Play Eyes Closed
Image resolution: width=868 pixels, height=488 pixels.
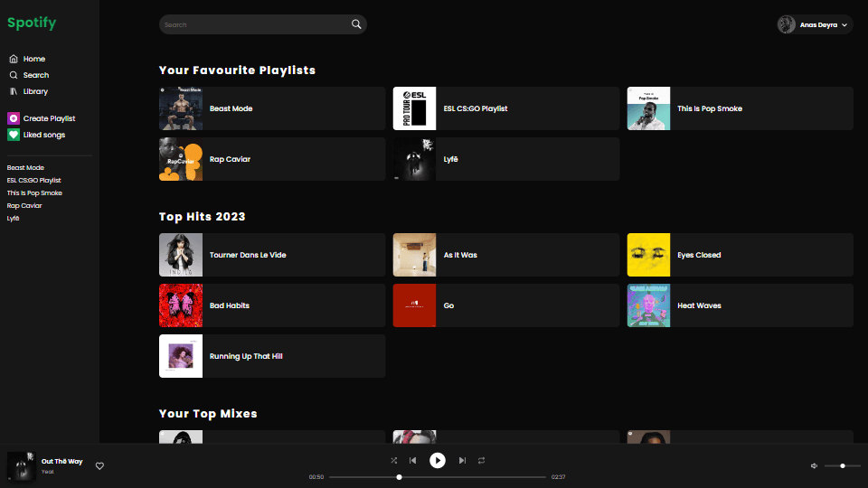click(741, 255)
